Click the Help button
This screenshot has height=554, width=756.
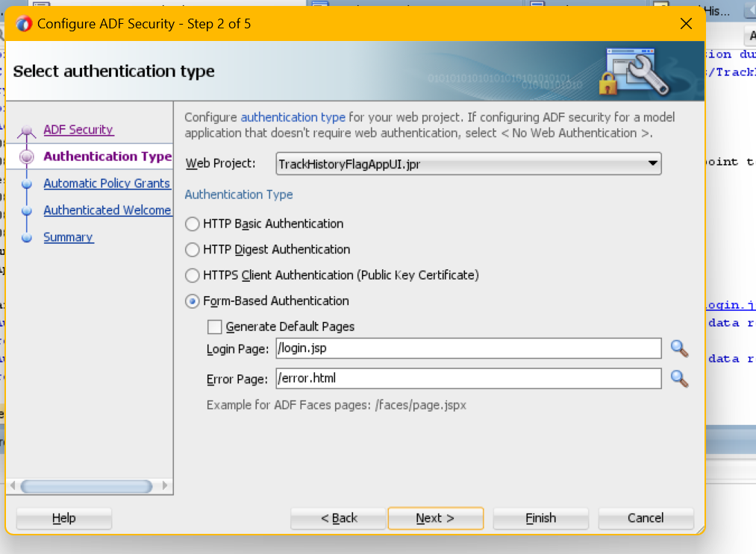pyautogui.click(x=64, y=518)
